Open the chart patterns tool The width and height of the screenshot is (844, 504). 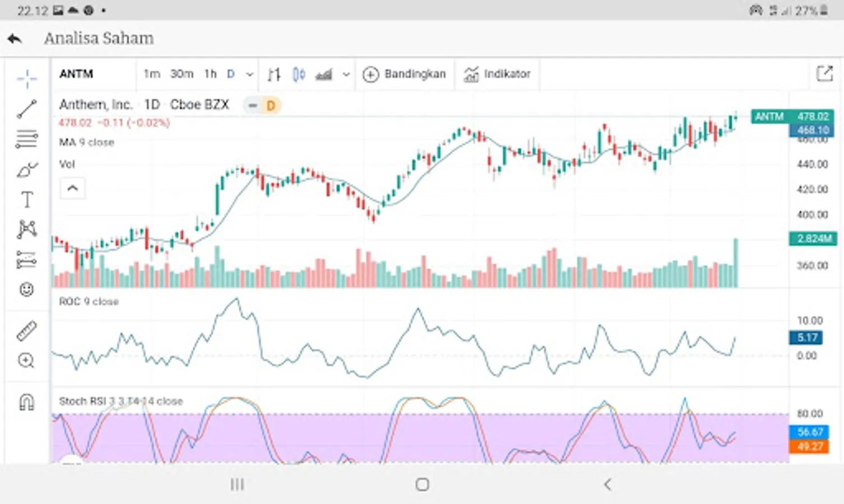26,230
